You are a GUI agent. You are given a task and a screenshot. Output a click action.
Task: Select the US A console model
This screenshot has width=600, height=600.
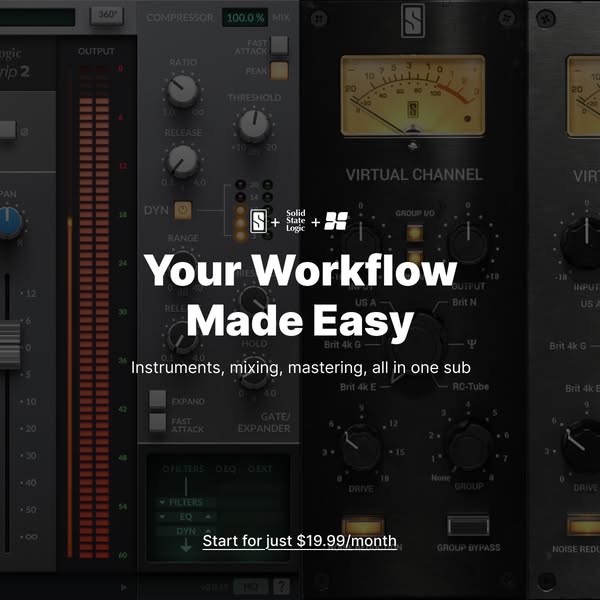(x=365, y=302)
